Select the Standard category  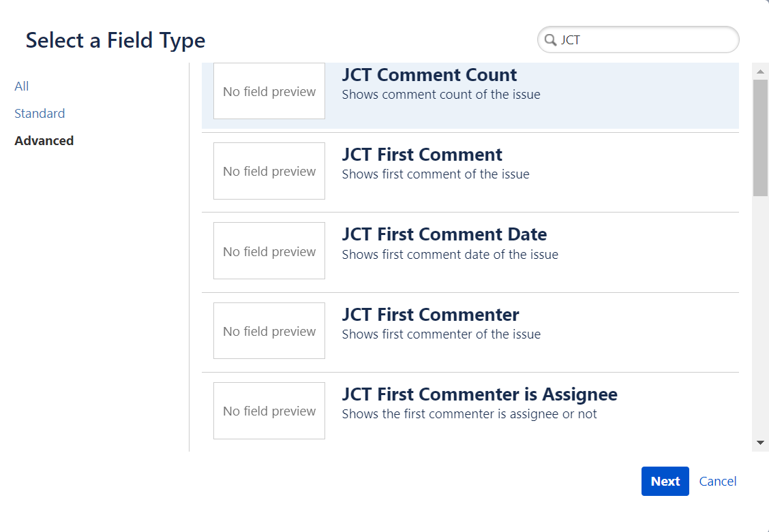[40, 114]
